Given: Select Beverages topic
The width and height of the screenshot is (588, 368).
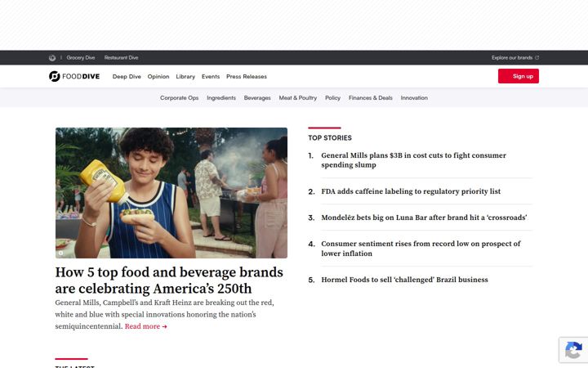Looking at the screenshot, I should [x=257, y=98].
